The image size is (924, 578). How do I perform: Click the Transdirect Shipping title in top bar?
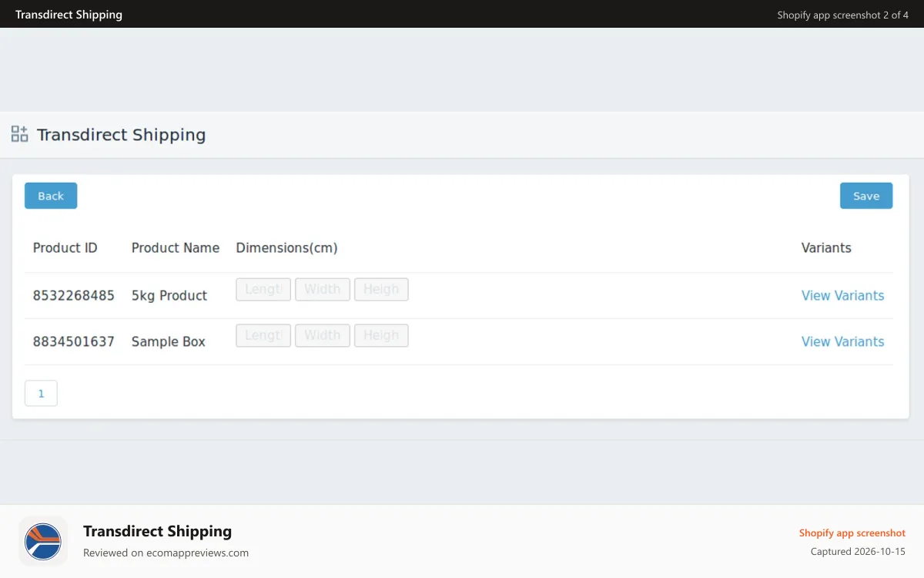(69, 15)
